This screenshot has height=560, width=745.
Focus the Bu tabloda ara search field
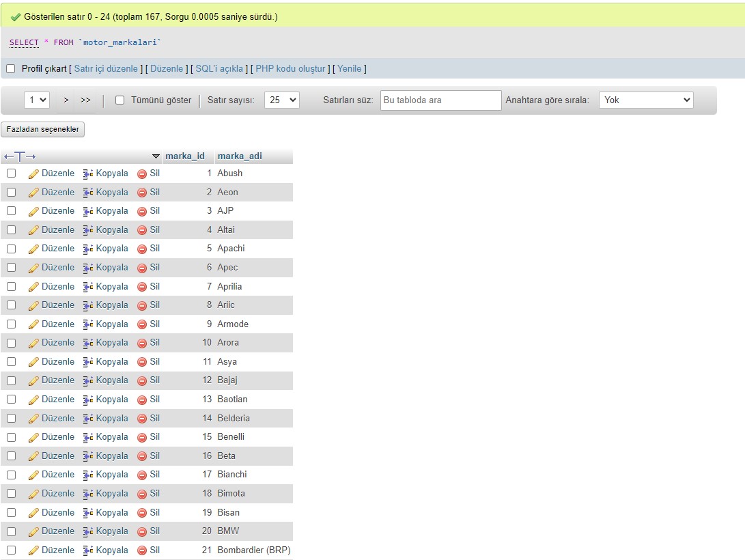pyautogui.click(x=441, y=100)
